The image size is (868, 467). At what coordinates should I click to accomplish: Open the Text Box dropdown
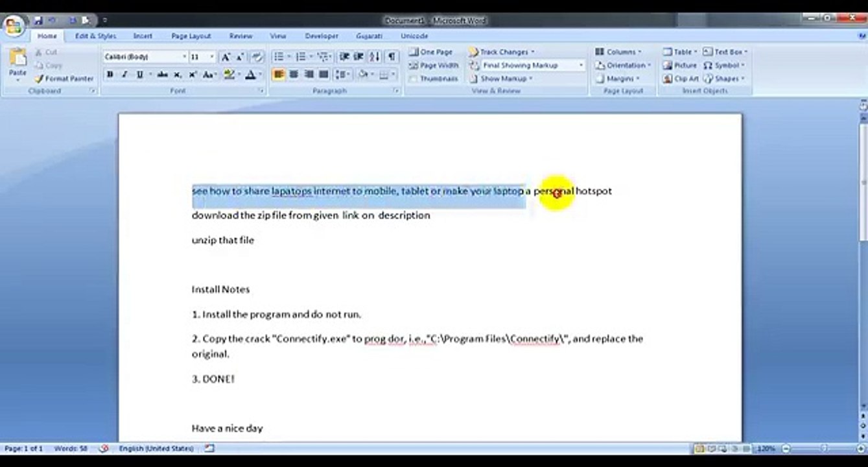click(726, 52)
